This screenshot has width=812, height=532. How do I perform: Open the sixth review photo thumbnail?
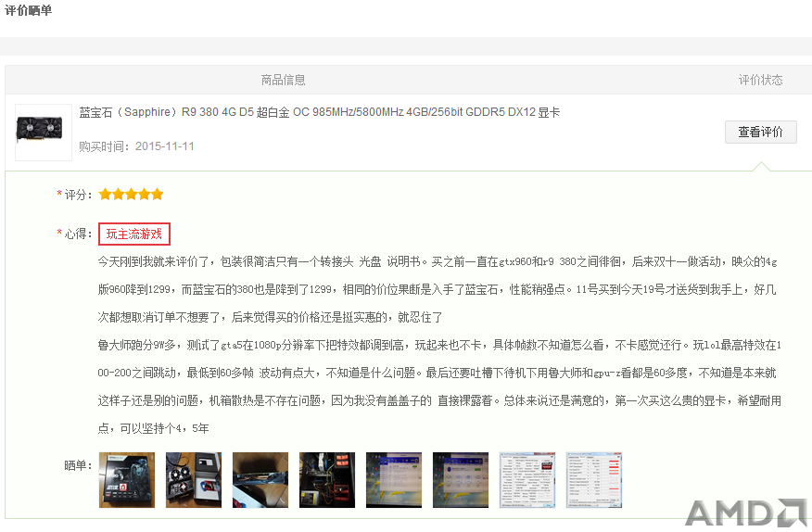461,480
